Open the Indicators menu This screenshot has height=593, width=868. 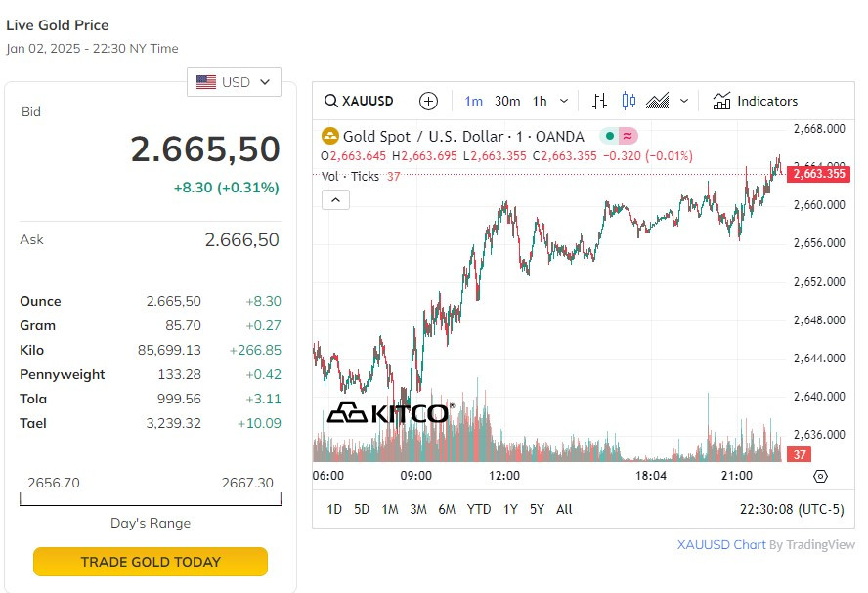tap(755, 101)
